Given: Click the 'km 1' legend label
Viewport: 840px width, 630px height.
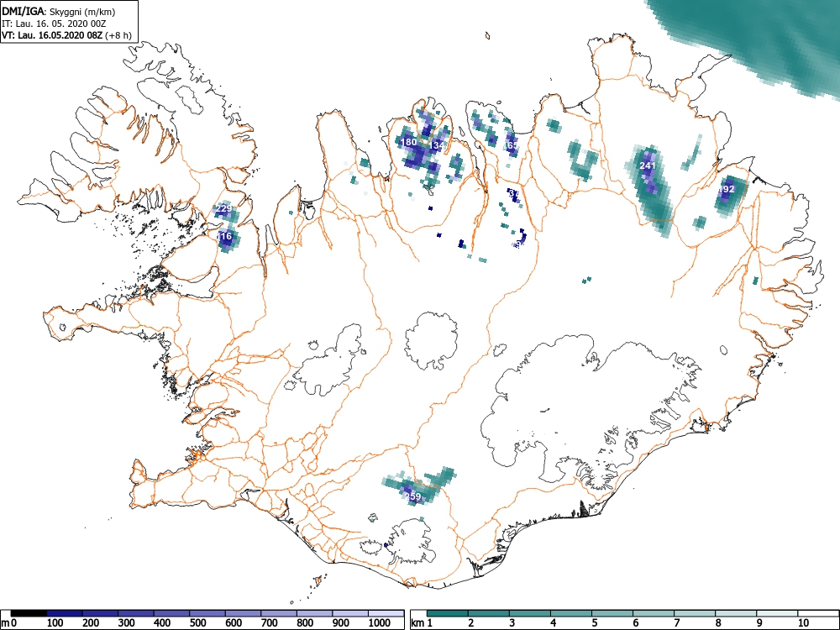Looking at the screenshot, I should 422,623.
